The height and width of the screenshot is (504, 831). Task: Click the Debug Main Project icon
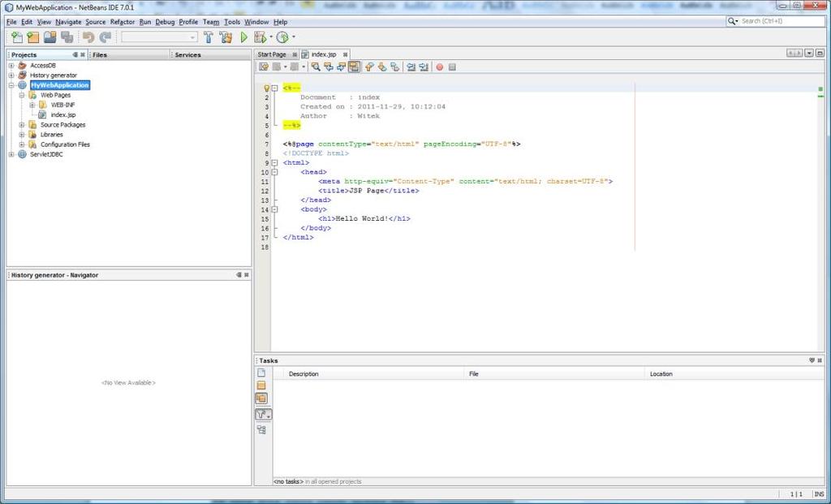pos(260,37)
